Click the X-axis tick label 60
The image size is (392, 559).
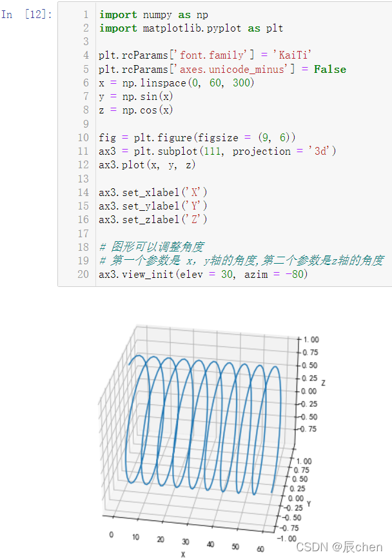260,549
